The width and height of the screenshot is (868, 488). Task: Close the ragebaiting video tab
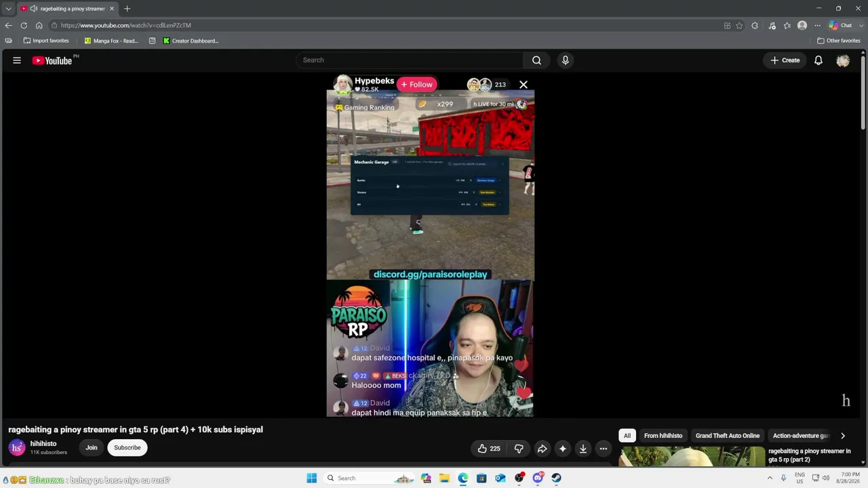pos(112,9)
